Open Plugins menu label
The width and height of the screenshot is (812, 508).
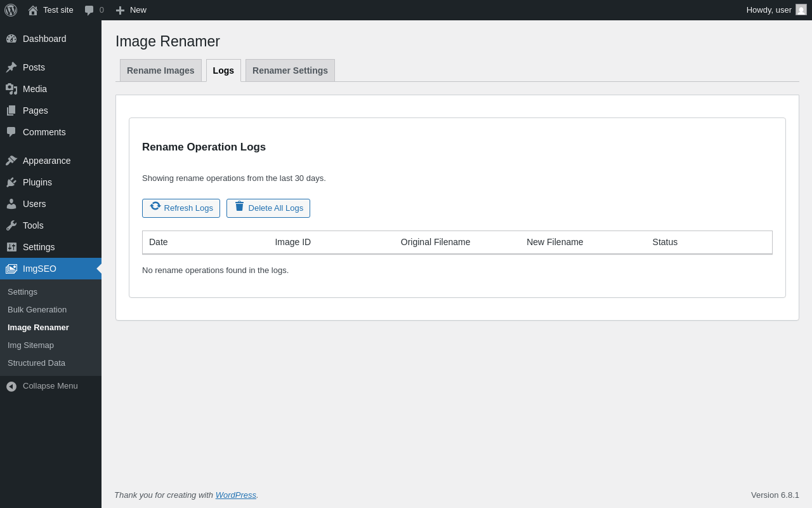37,182
